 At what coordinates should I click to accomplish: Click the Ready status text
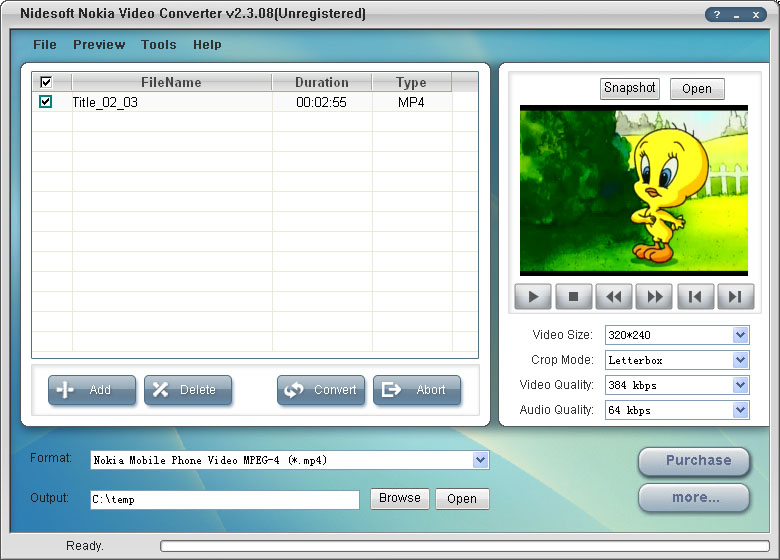(85, 546)
